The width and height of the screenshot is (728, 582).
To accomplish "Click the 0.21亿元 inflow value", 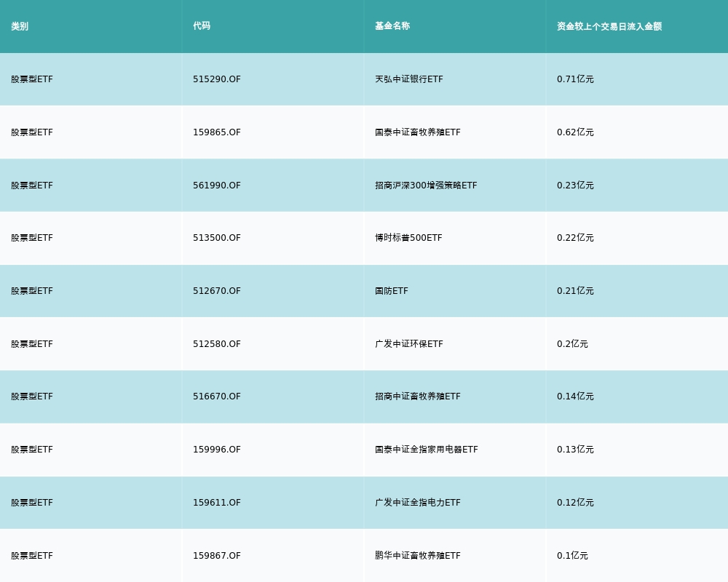I will pyautogui.click(x=575, y=291).
